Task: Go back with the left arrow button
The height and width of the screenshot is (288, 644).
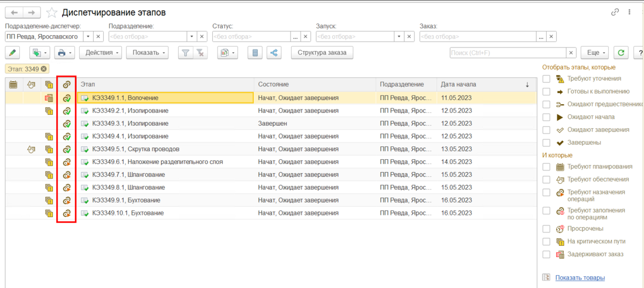Action: [15, 13]
